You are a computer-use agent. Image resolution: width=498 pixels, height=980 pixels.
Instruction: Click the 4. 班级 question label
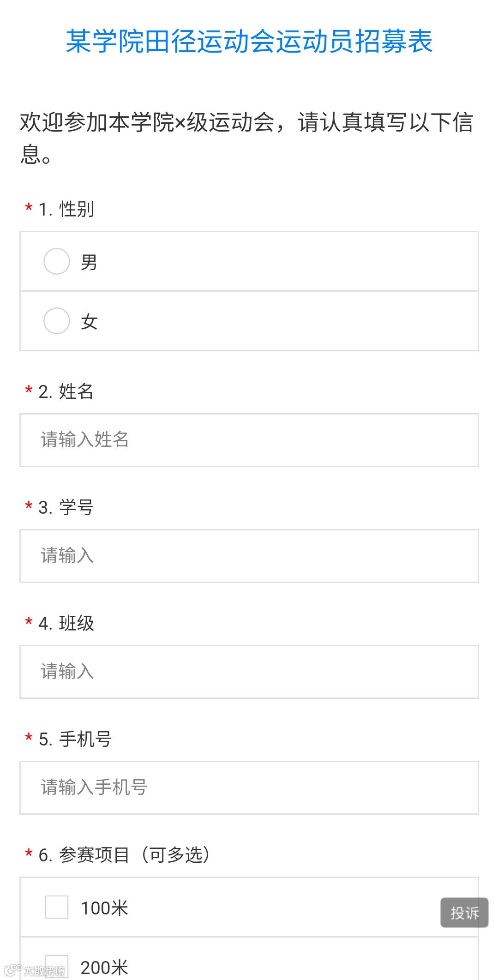[66, 623]
